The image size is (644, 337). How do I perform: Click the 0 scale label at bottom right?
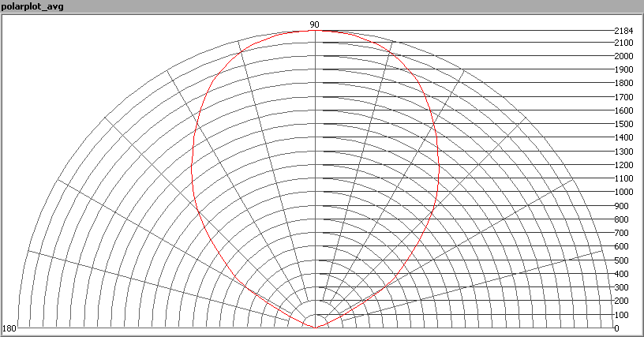(617, 328)
